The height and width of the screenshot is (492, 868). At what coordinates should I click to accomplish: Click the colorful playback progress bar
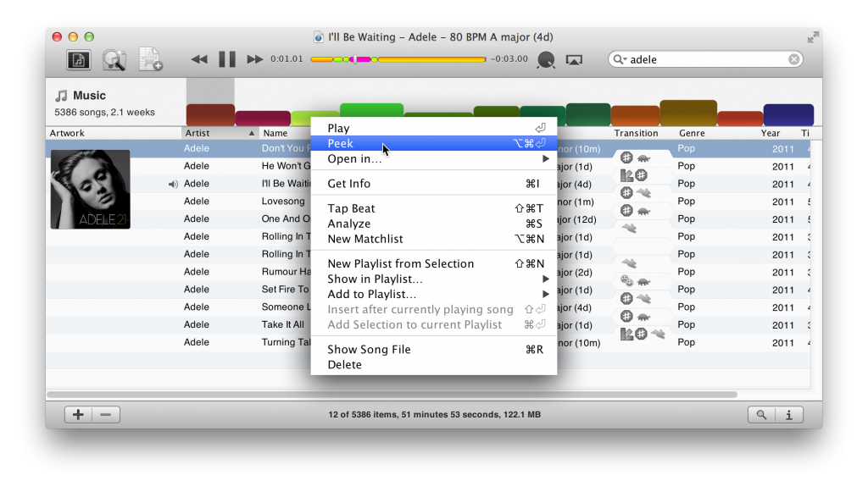398,59
